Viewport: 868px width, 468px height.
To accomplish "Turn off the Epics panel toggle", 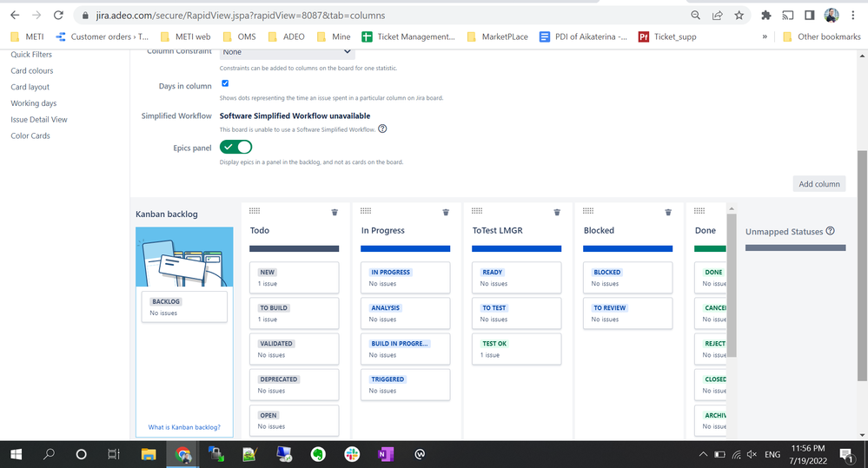I will (x=235, y=147).
